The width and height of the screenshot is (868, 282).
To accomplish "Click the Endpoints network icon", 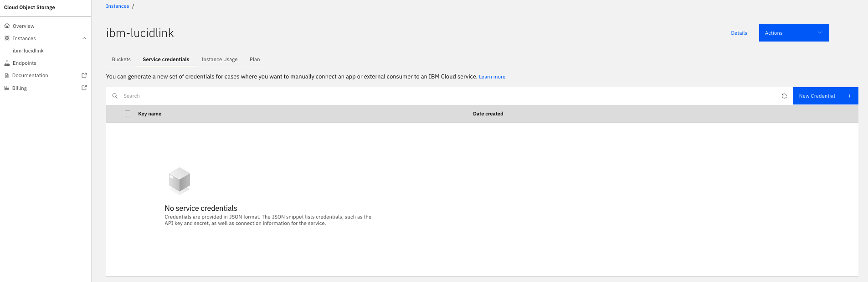I will tap(7, 63).
